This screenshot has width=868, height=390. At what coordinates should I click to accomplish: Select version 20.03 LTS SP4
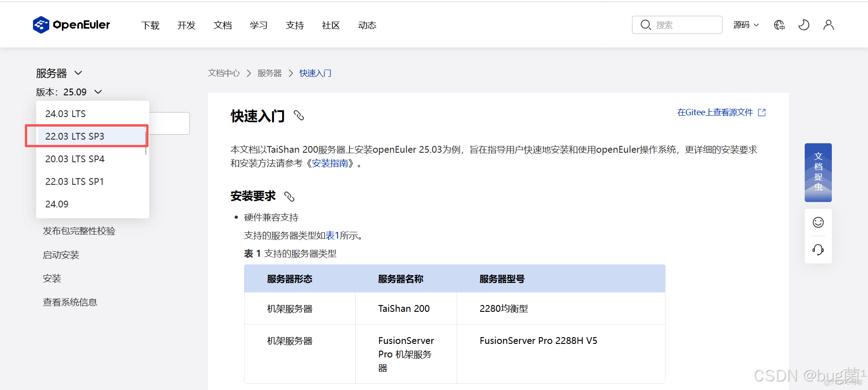(x=93, y=159)
